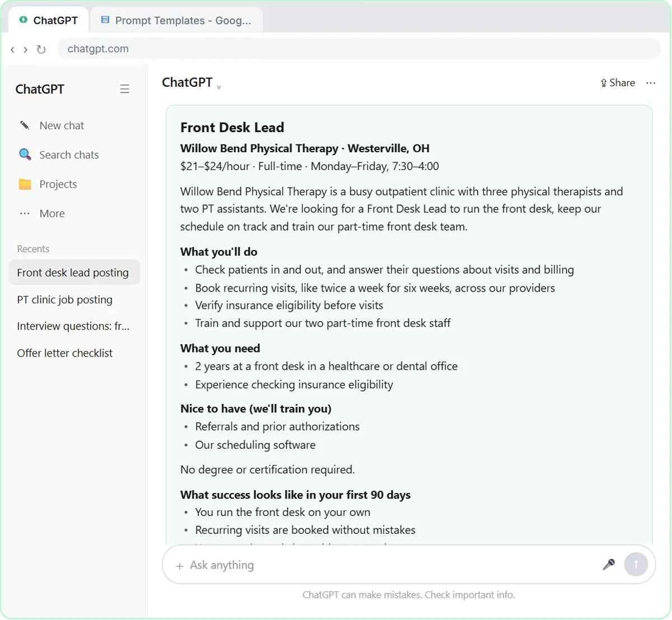Click 'Train and support our two part-time' bullet
The image size is (672, 620).
coord(323,323)
